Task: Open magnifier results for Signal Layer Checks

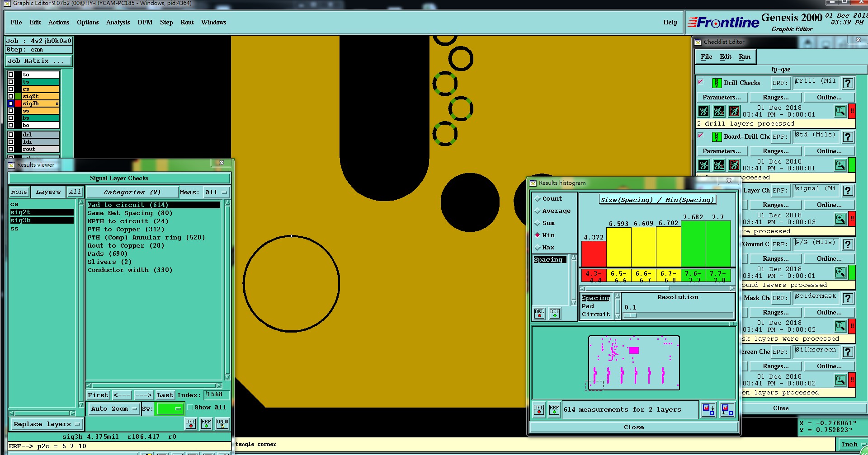Action: [x=840, y=219]
